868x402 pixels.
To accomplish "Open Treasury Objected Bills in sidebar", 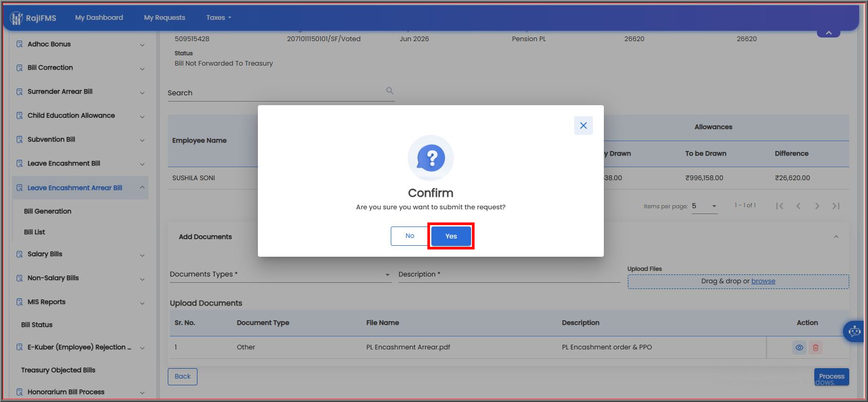I will (58, 370).
